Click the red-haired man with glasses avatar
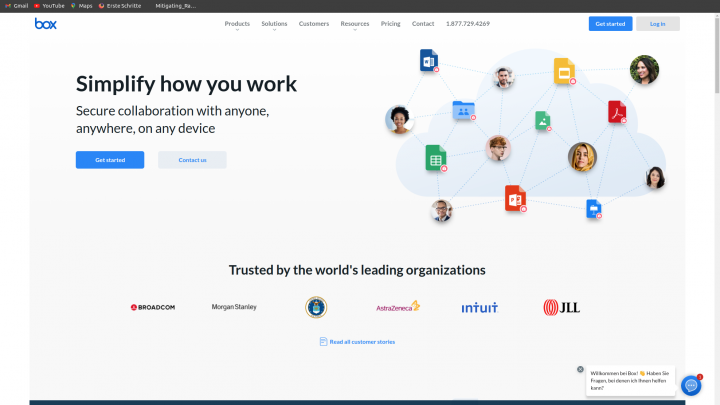 coord(498,148)
